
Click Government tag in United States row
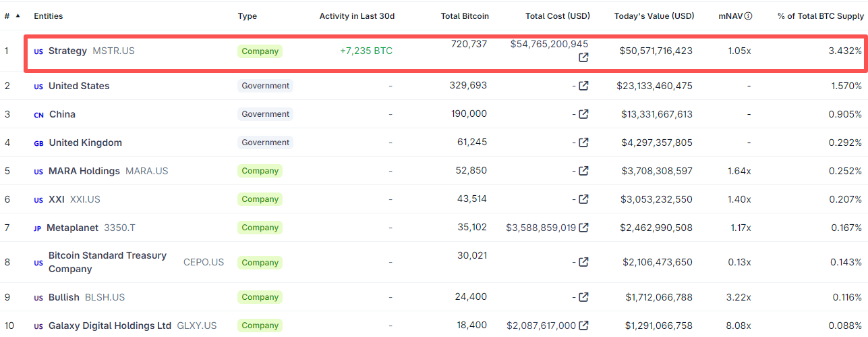pyautogui.click(x=266, y=86)
